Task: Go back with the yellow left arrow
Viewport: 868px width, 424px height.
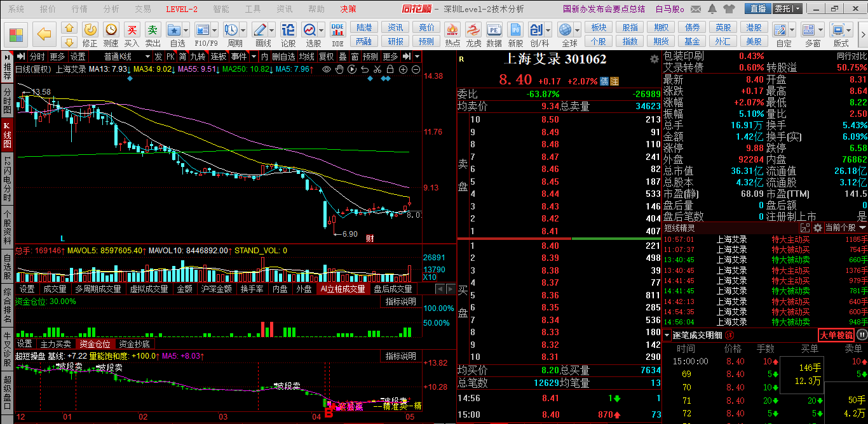Action: click(44, 34)
